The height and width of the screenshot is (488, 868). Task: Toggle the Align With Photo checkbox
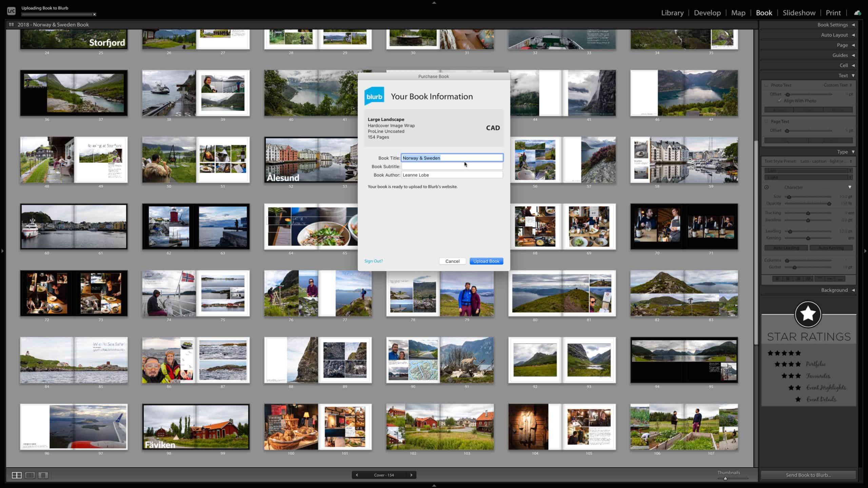780,101
